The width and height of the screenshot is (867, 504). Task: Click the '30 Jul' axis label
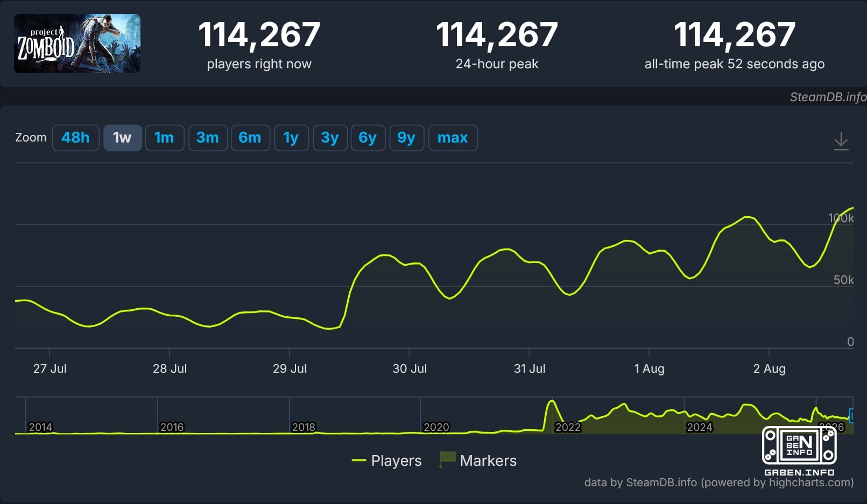click(x=410, y=368)
